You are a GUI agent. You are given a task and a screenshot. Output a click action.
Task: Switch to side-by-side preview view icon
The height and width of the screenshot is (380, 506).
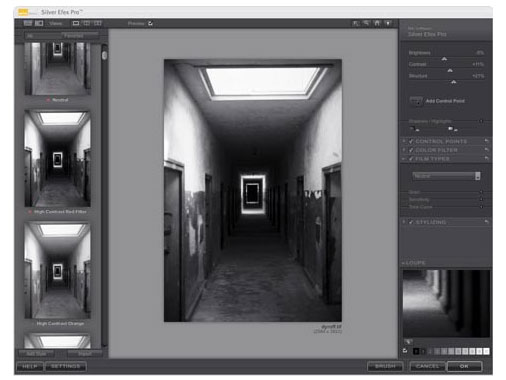point(98,23)
